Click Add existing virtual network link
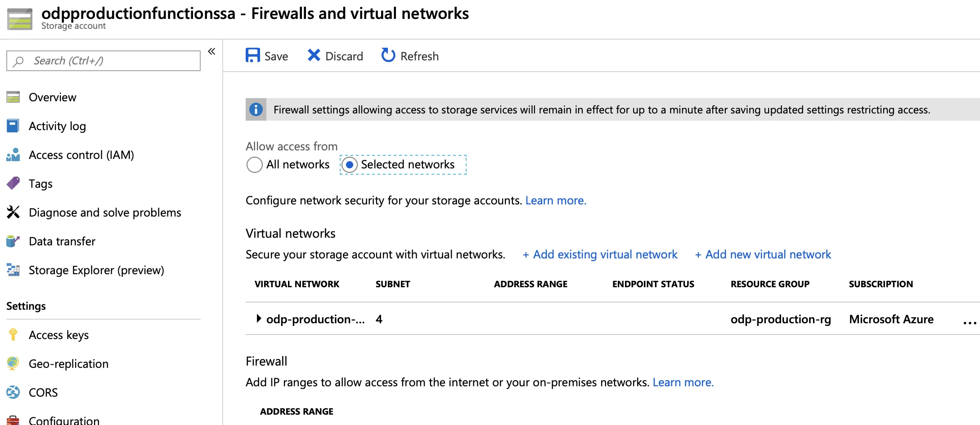The image size is (980, 425). point(600,254)
